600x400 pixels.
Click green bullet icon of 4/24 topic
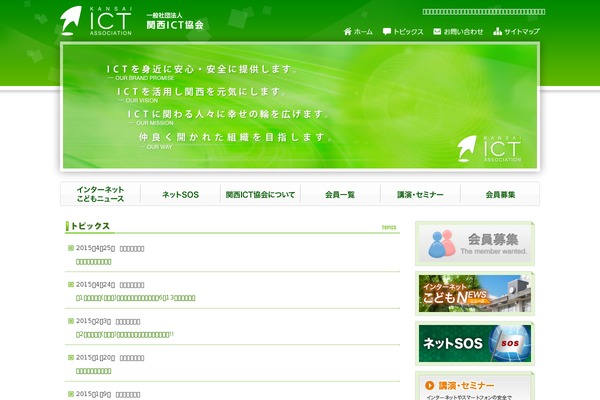point(71,284)
